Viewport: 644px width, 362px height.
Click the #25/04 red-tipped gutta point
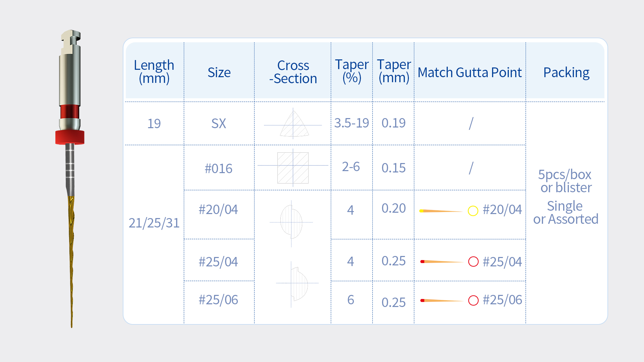coord(441,262)
